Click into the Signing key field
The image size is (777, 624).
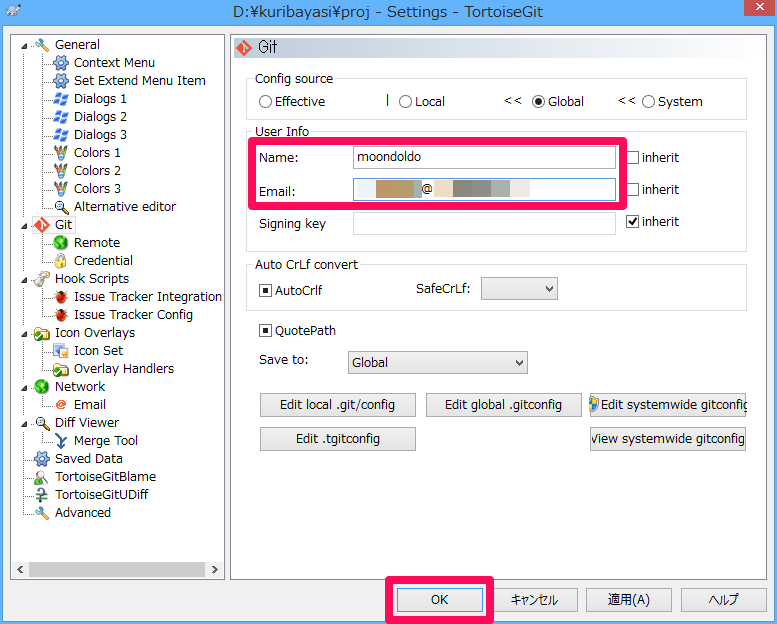click(x=484, y=224)
